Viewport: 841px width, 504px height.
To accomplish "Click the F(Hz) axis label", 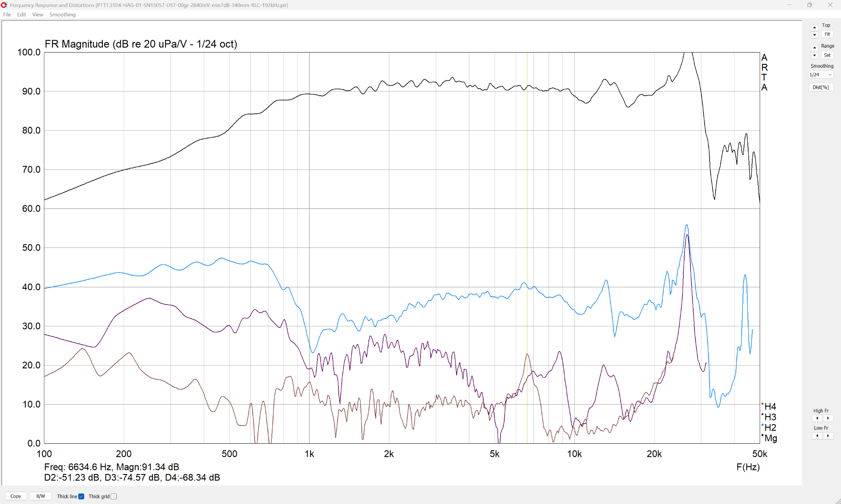I will coord(748,467).
